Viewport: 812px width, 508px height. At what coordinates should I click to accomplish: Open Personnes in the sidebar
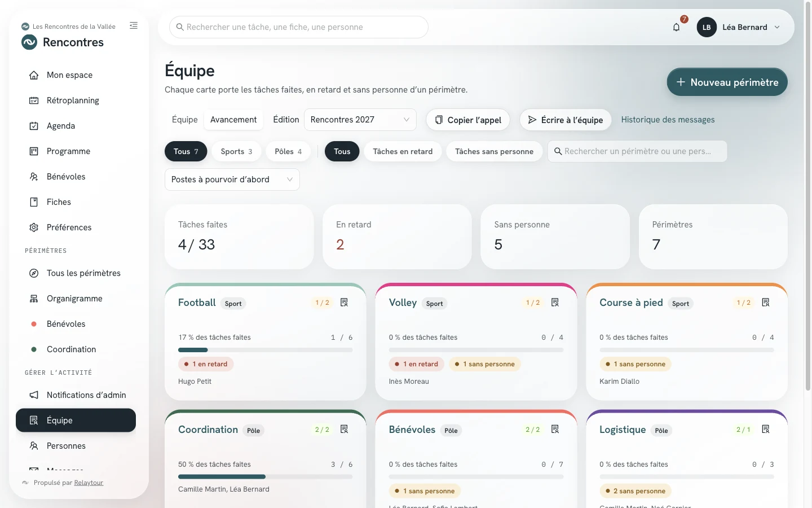76,446
